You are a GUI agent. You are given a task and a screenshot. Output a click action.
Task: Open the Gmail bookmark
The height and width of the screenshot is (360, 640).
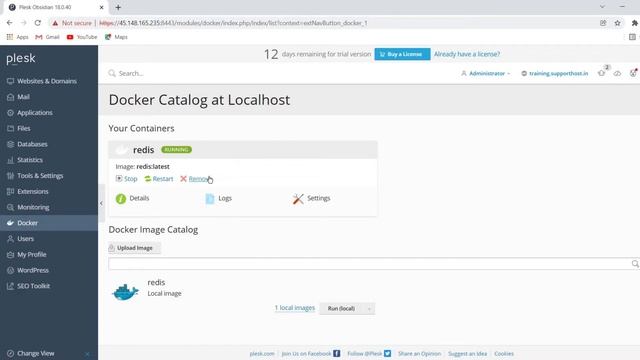point(47,37)
